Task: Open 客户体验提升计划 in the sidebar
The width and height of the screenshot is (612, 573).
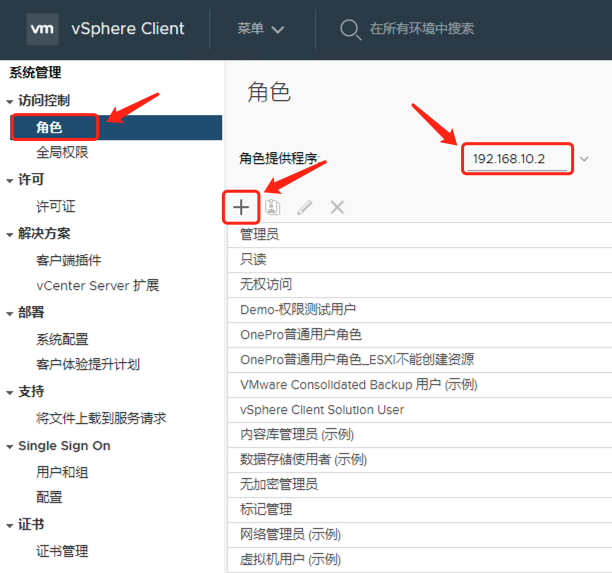Action: point(88,364)
